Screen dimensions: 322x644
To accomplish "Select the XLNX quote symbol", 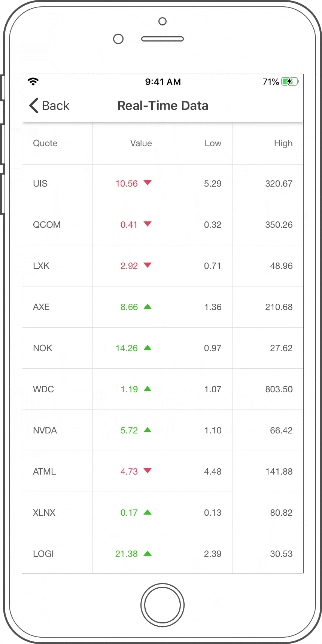I will click(44, 513).
